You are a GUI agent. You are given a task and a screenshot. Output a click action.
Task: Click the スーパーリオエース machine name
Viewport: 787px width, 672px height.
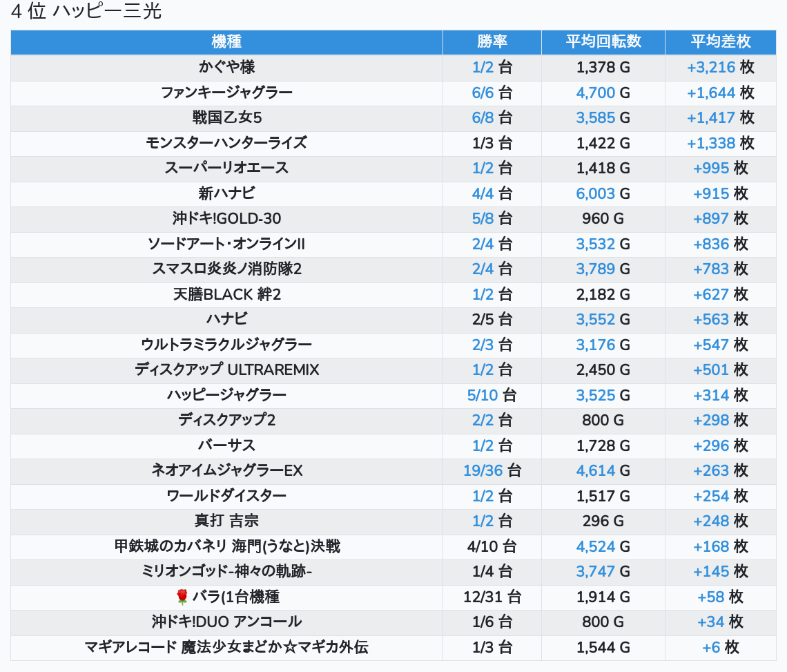click(226, 169)
